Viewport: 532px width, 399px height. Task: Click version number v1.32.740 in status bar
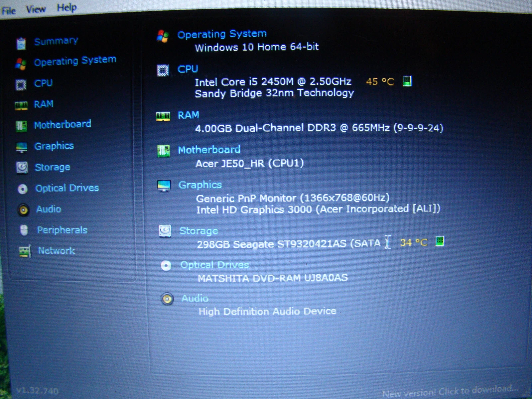pyautogui.click(x=37, y=391)
